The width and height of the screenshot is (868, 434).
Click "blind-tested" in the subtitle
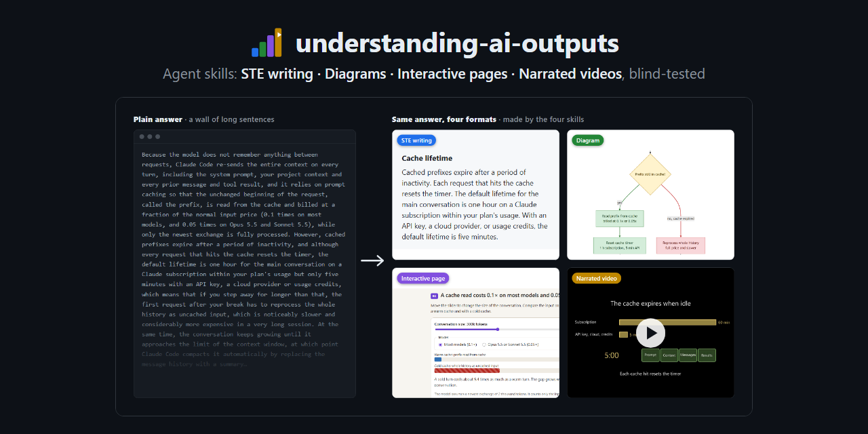[x=667, y=74]
